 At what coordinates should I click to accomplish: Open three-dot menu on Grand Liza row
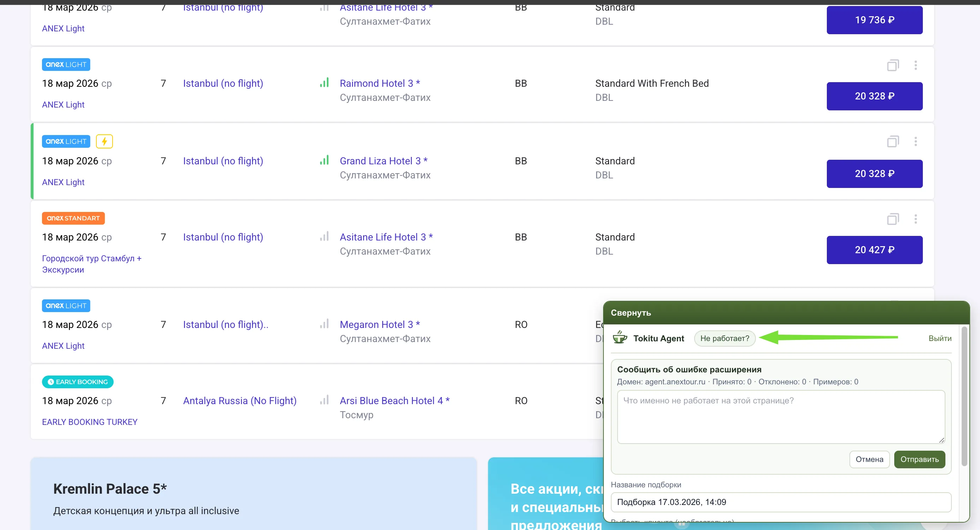(x=915, y=142)
